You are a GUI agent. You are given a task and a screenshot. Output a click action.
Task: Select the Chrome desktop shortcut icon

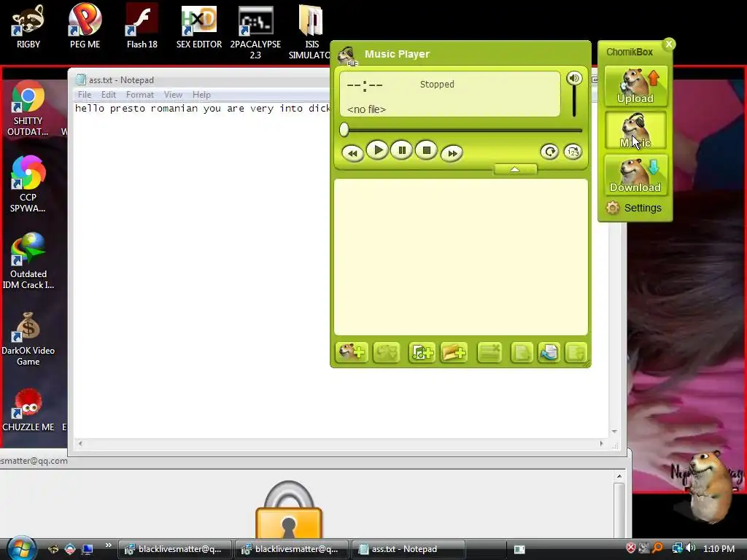coord(28,109)
